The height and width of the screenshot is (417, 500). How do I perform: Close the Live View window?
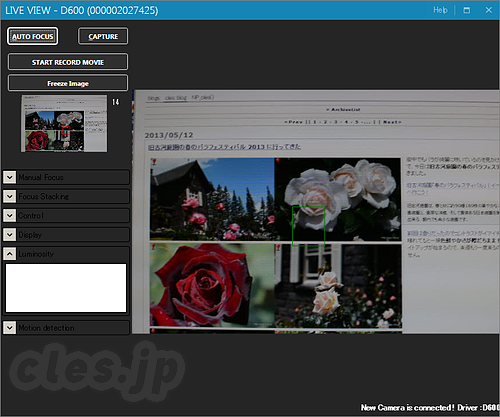[489, 10]
